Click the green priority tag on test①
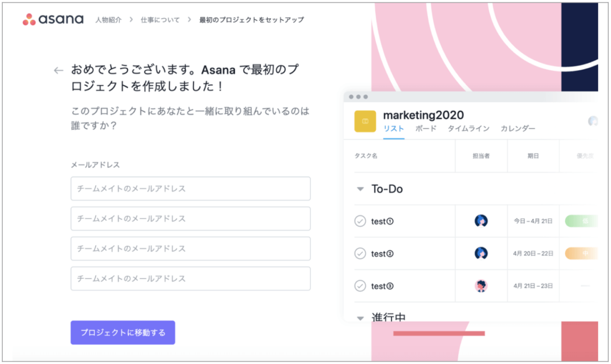Image resolution: width=611 pixels, height=364 pixels. [x=582, y=221]
